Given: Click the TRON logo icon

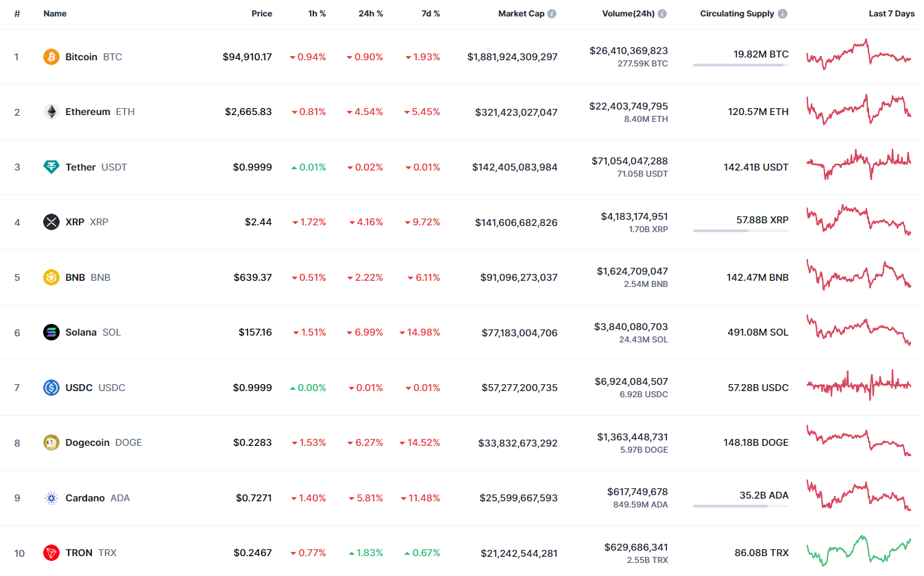Looking at the screenshot, I should coord(51,553).
